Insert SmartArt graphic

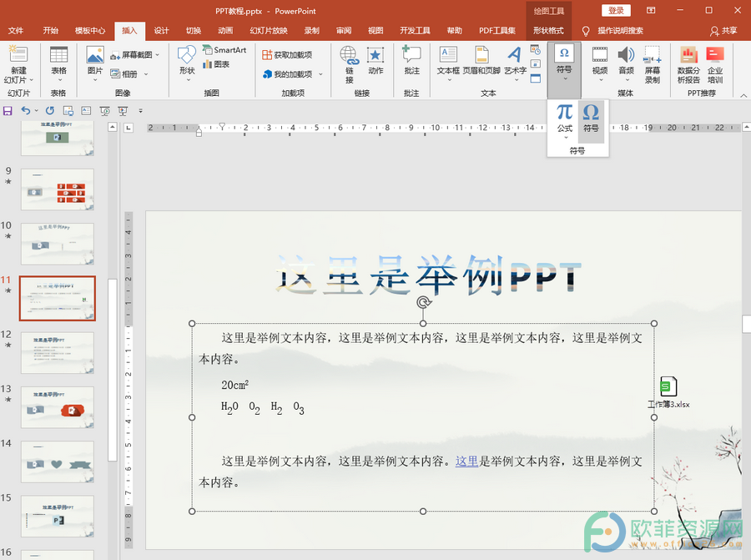224,50
